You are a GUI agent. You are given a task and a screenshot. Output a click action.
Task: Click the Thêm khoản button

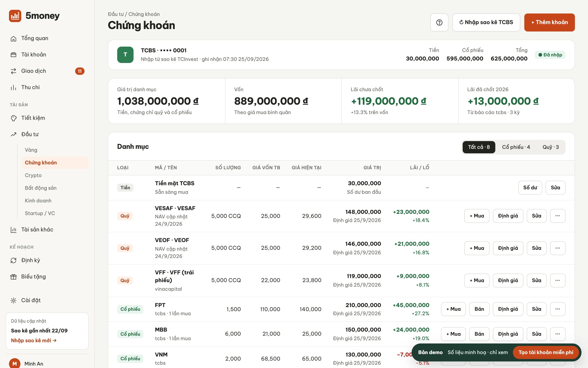[549, 22]
